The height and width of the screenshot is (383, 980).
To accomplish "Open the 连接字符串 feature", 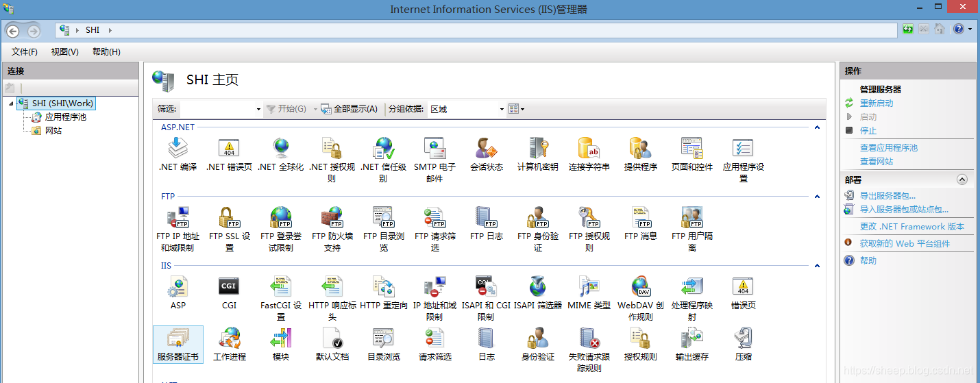I will [589, 154].
